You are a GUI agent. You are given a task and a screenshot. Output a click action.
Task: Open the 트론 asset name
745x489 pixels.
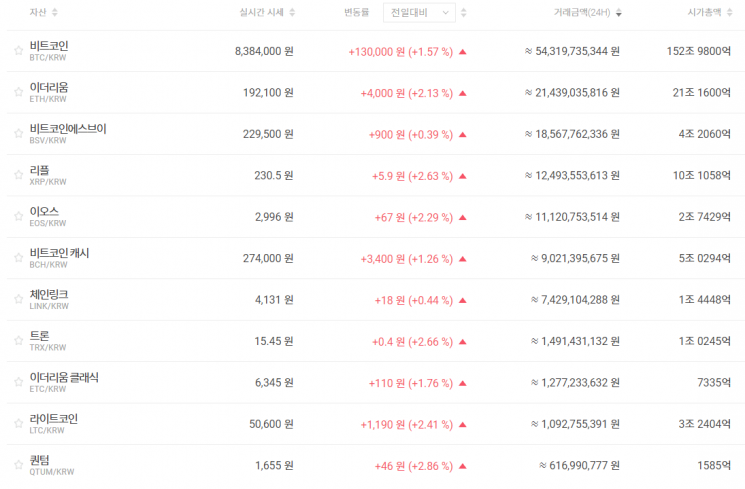[39, 336]
